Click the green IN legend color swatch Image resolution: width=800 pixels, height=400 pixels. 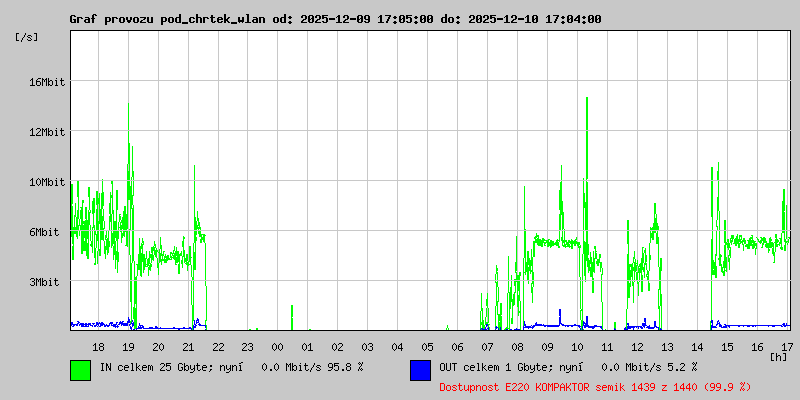point(81,370)
